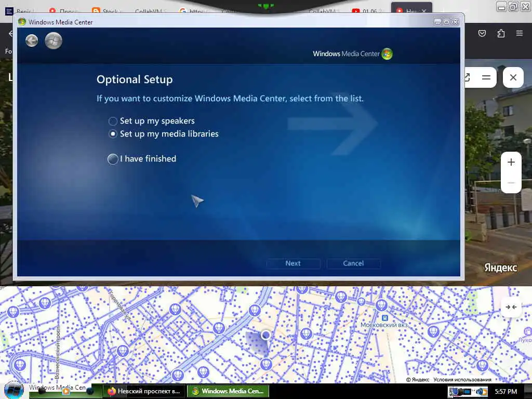Go back using the Media Center back arrow
Viewport: 532px width, 399px height.
(32, 41)
